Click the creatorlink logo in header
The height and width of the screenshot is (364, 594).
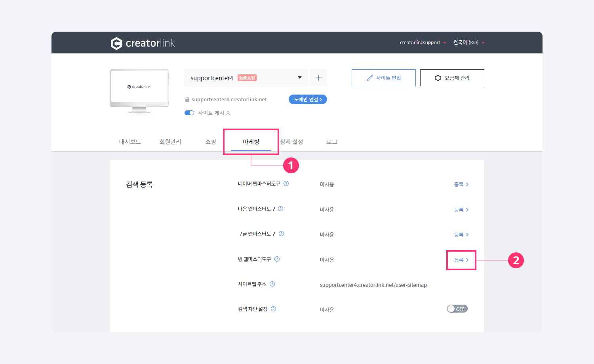[x=143, y=43]
